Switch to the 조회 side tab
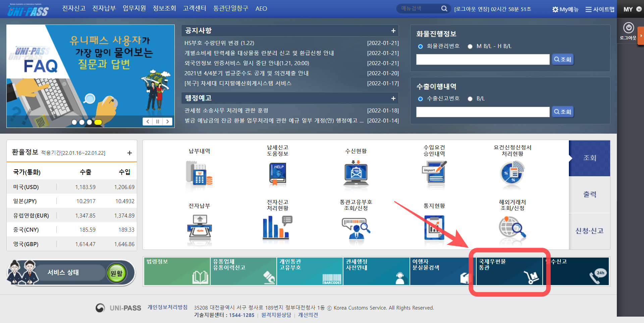 point(589,158)
